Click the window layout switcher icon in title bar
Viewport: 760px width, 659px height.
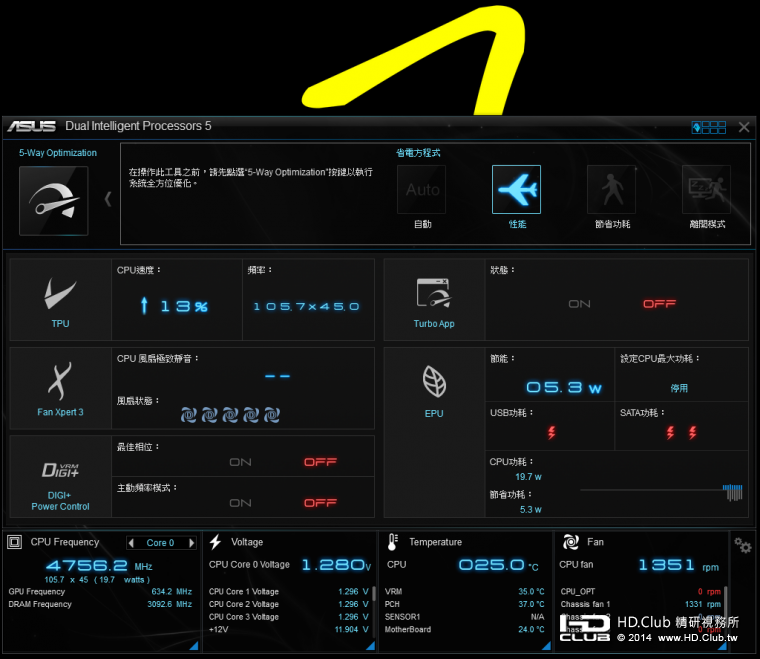pyautogui.click(x=709, y=127)
